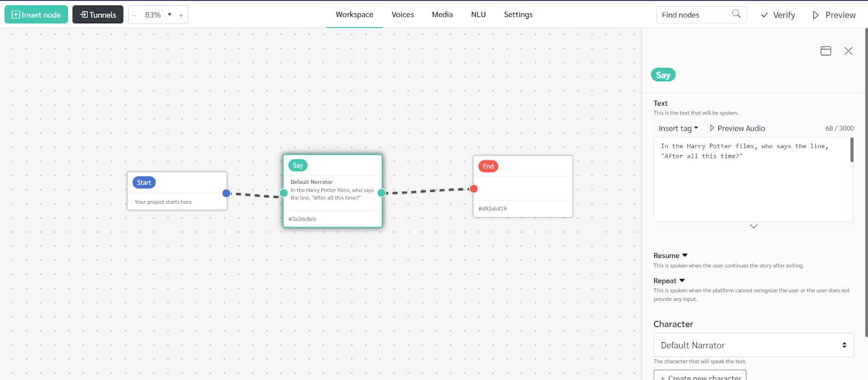Open the Tunnels panel
868x380 pixels.
click(x=98, y=15)
